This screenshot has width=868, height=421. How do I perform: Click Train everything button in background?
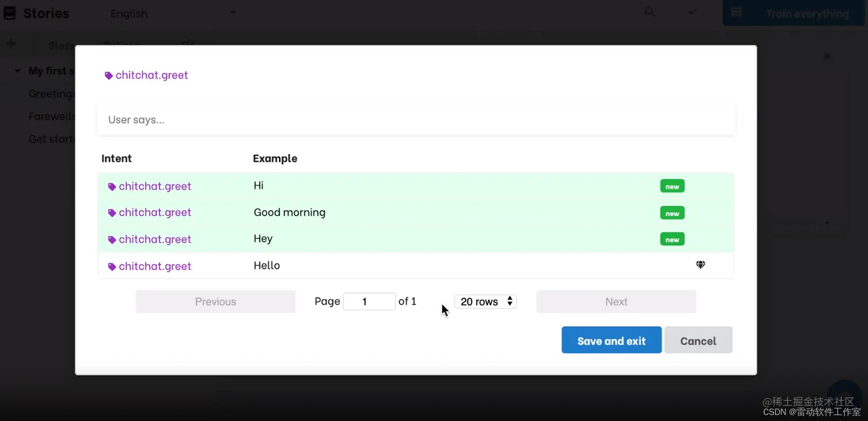click(794, 13)
